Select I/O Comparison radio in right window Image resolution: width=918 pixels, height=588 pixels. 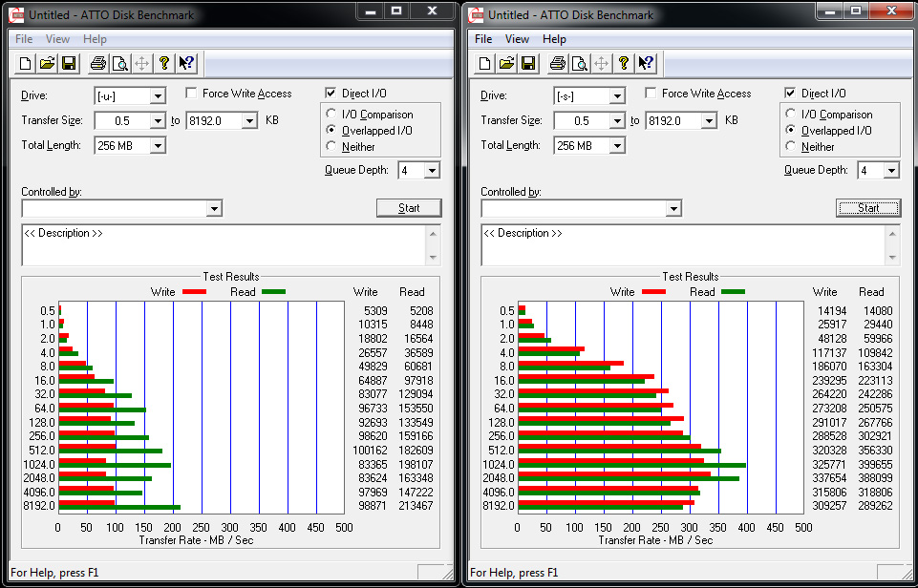[x=791, y=114]
